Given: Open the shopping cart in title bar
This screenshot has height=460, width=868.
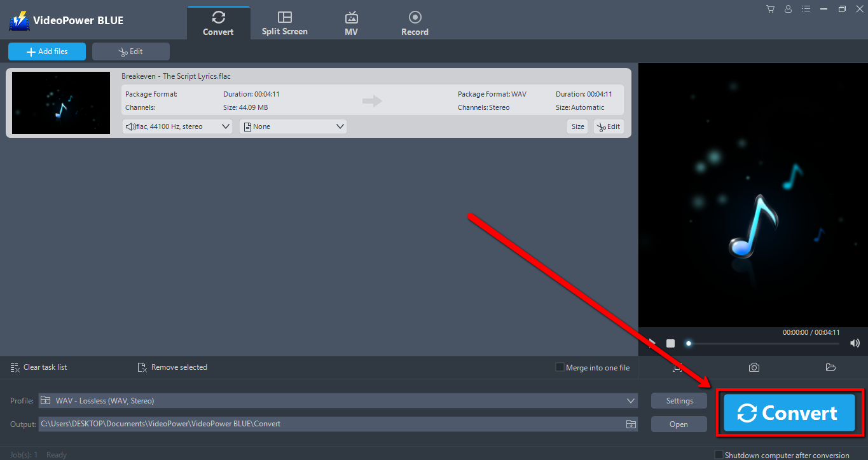Looking at the screenshot, I should click(x=770, y=9).
